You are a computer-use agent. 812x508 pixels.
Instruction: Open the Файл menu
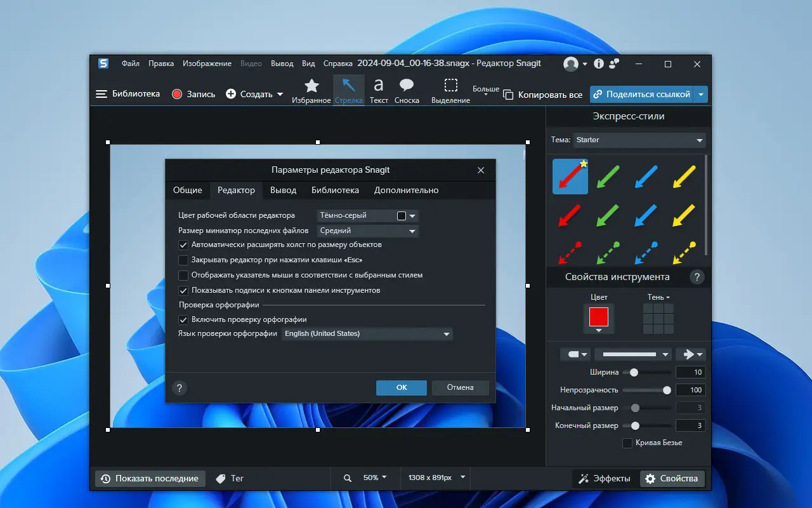tap(131, 63)
